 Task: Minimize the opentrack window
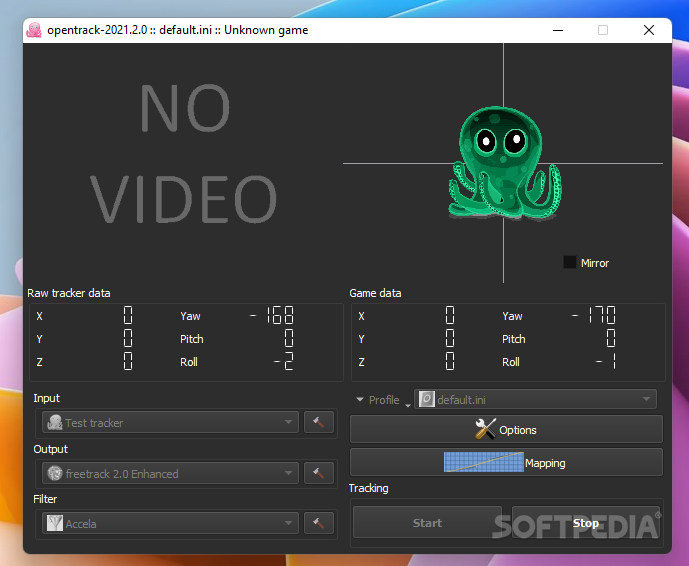558,30
